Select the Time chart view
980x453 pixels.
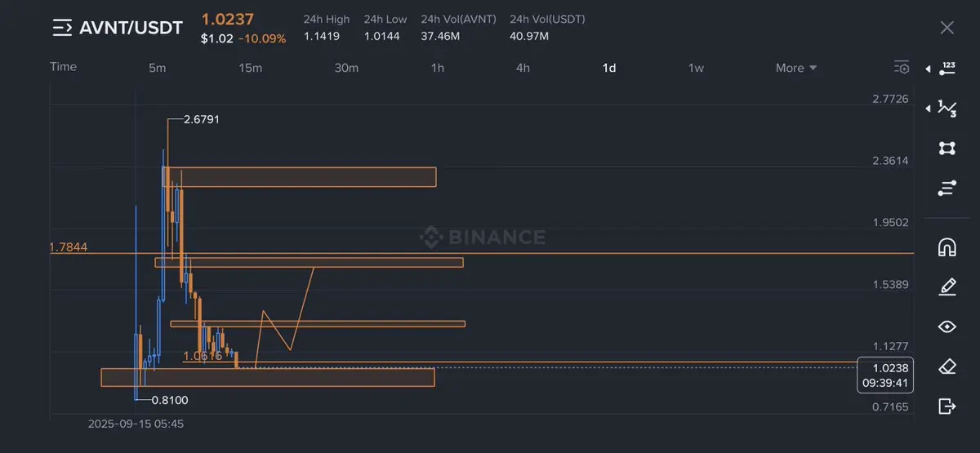click(x=63, y=67)
